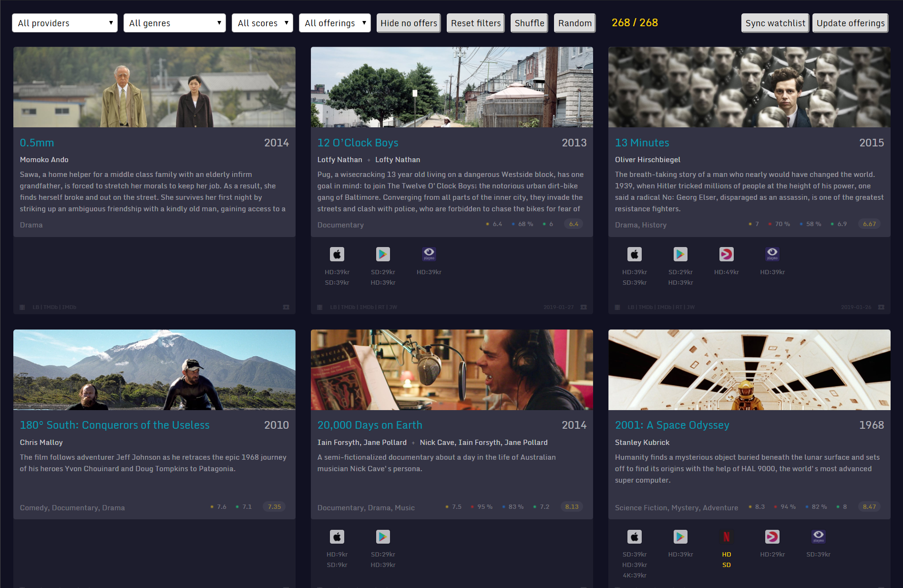Open Plejmo offer for 2001: A Space Odyssey

[819, 537]
